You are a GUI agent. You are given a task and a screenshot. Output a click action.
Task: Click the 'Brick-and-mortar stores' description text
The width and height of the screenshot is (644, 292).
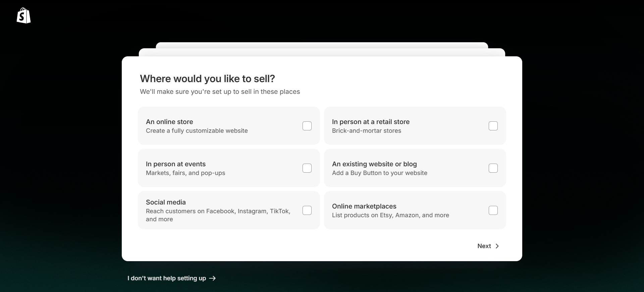(366, 131)
